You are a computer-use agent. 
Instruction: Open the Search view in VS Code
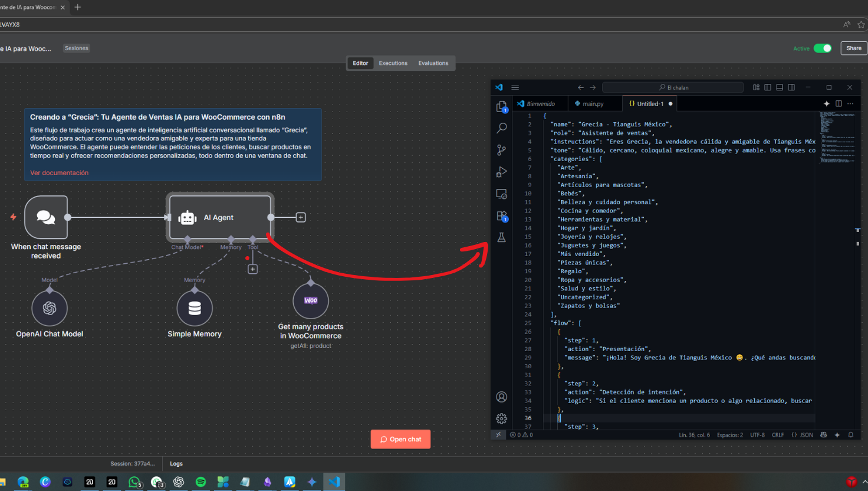[501, 128]
